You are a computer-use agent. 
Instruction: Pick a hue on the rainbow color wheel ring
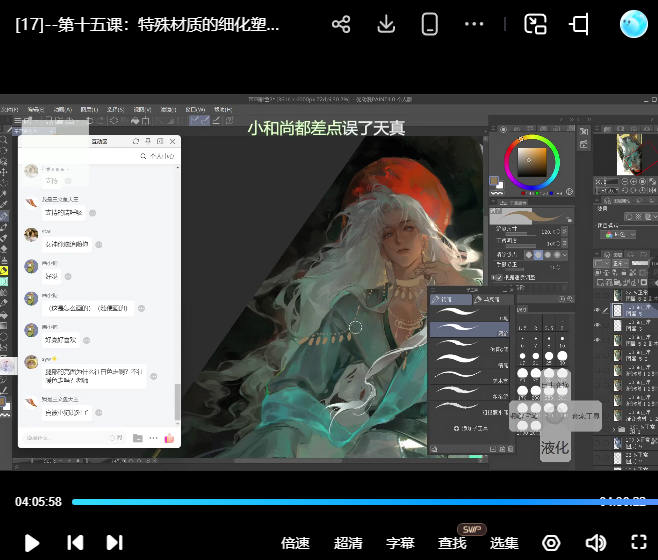tap(532, 162)
